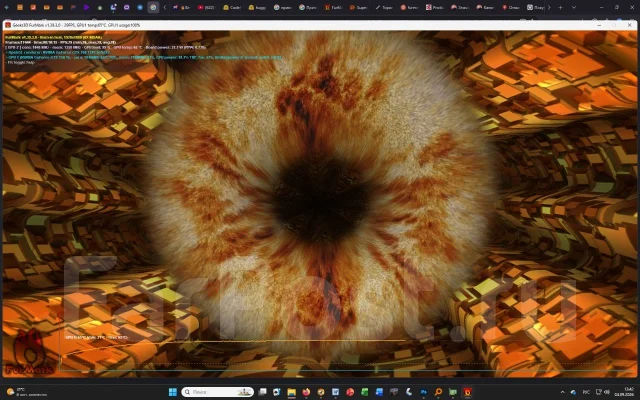Open the Word icon on the taskbar
640x400 pixels.
pos(336,392)
